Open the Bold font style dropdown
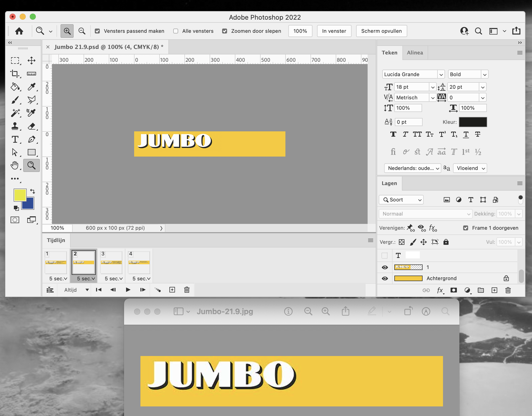This screenshot has width=532, height=416. pyautogui.click(x=484, y=74)
